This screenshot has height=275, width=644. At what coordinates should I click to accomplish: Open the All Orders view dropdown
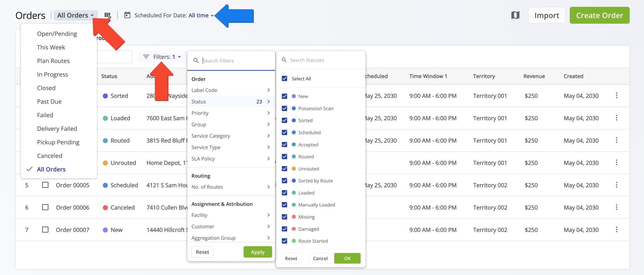[75, 15]
